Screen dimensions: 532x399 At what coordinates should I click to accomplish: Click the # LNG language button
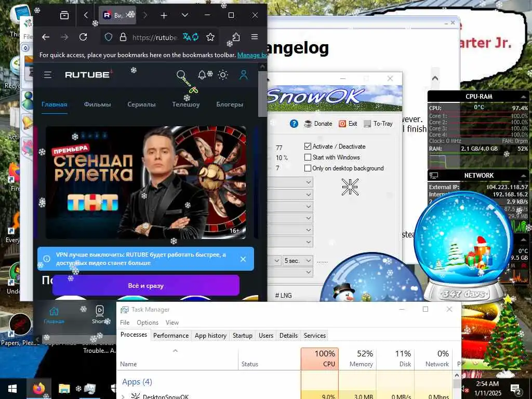(x=283, y=295)
